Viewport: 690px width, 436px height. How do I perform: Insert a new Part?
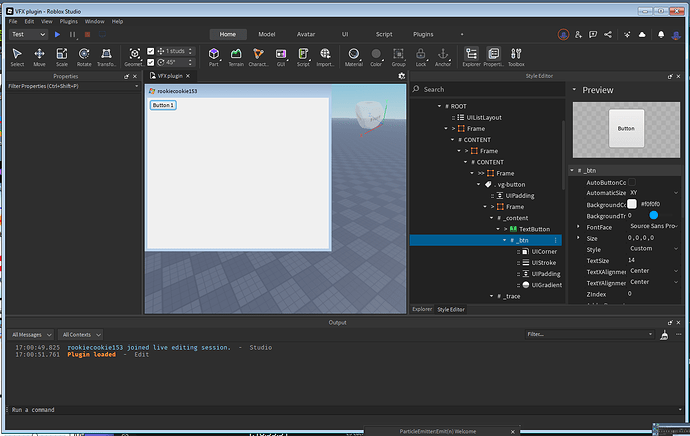(214, 57)
